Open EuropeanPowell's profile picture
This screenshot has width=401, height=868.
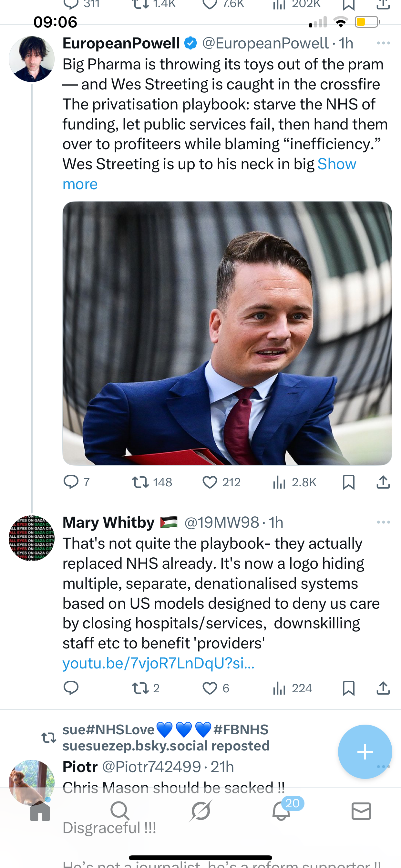coord(32,59)
